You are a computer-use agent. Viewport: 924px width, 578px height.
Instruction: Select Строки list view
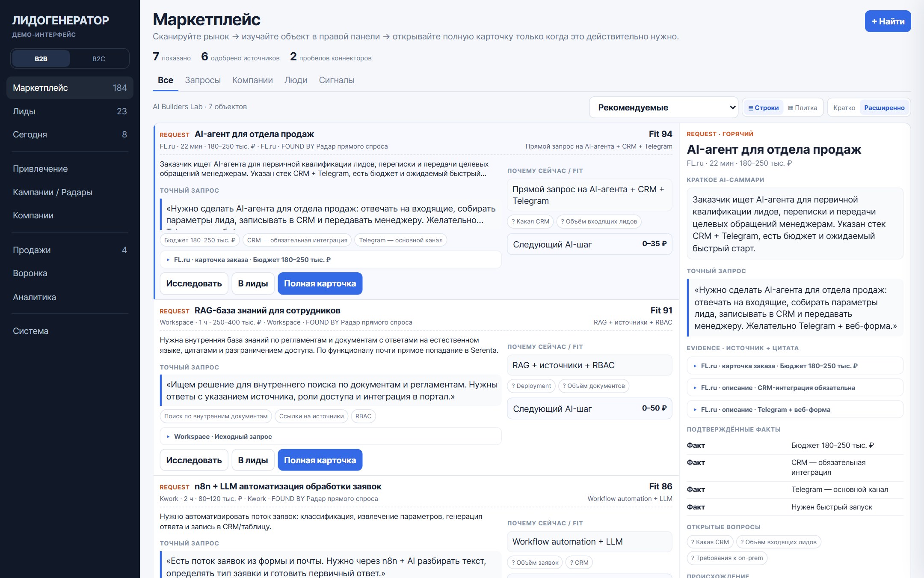point(764,108)
